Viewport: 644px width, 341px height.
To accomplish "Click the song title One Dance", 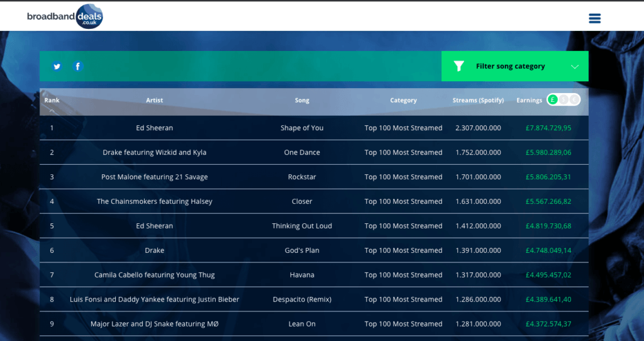I will point(302,152).
